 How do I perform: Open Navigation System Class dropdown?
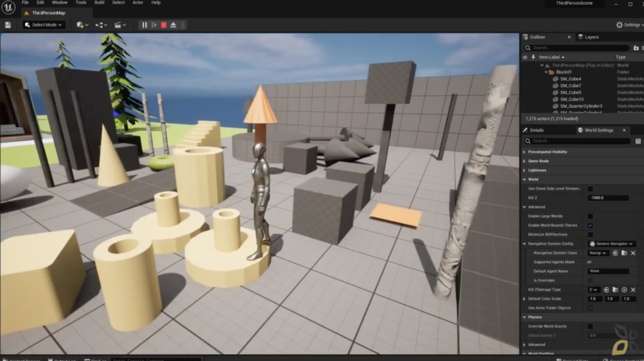pyautogui.click(x=598, y=253)
